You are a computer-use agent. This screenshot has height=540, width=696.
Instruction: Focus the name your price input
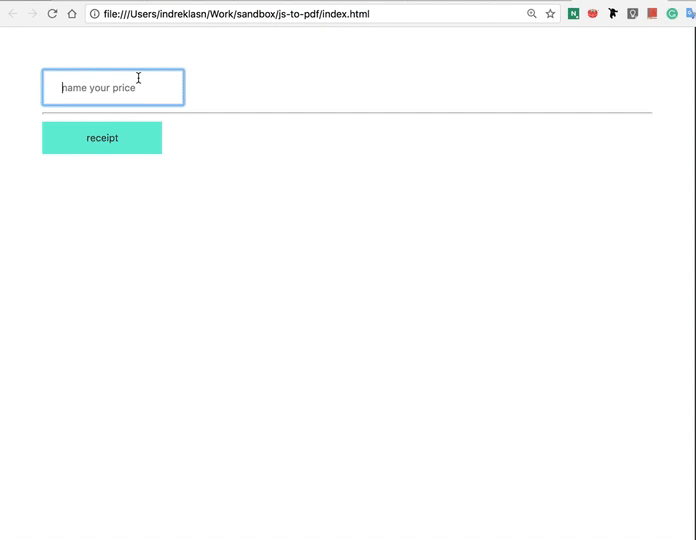pos(113,87)
